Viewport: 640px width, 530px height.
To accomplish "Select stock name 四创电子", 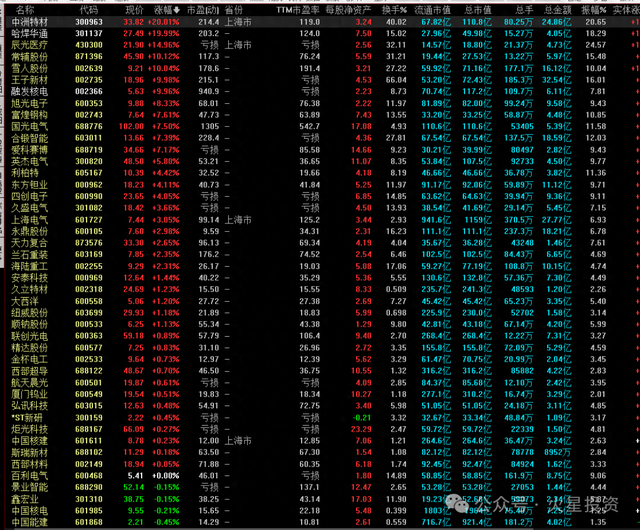I will 29,196.
